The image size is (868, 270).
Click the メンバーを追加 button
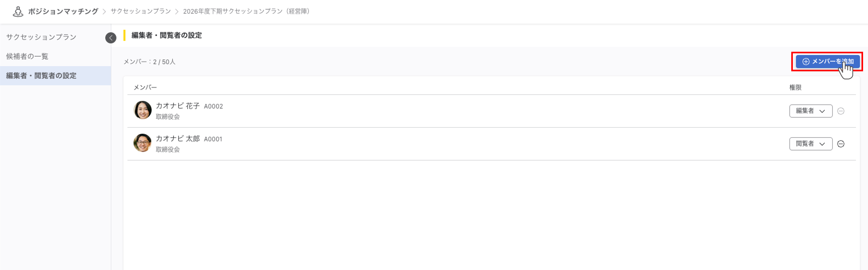(827, 61)
